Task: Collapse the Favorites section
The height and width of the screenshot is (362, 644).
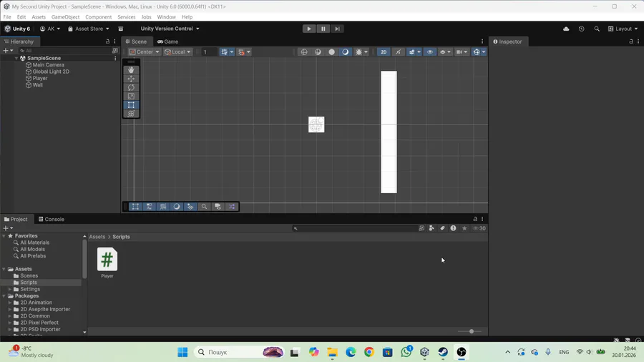Action: [x=4, y=236]
